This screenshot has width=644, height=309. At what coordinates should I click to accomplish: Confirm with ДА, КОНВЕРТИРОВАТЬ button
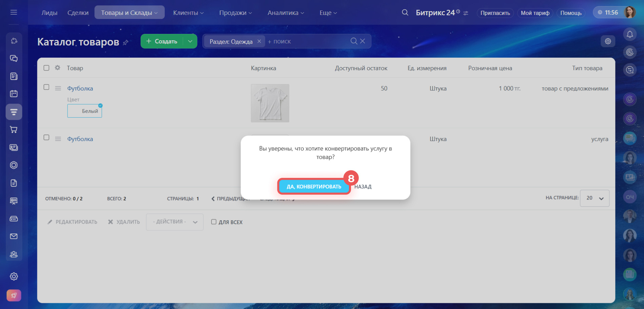[314, 186]
